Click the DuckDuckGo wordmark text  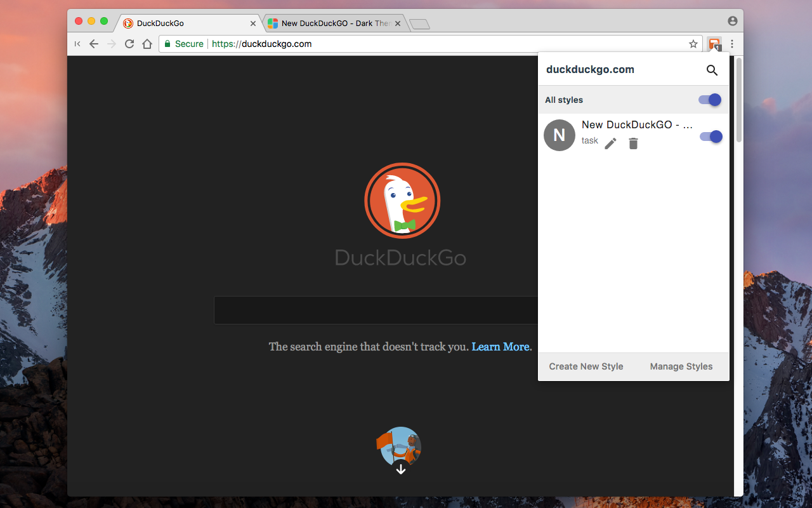tap(400, 258)
